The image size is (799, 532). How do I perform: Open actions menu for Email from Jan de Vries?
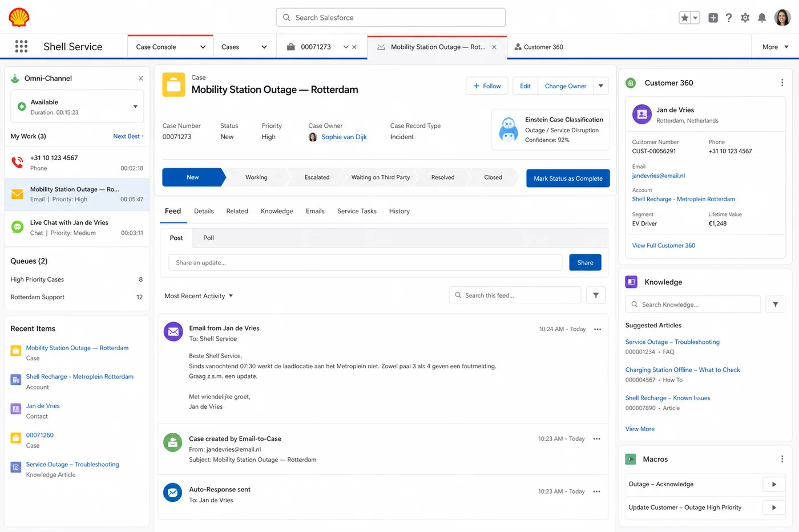click(597, 329)
